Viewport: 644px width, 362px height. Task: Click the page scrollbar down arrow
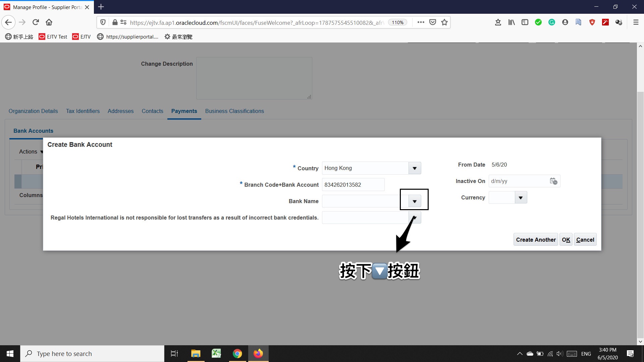pyautogui.click(x=640, y=342)
